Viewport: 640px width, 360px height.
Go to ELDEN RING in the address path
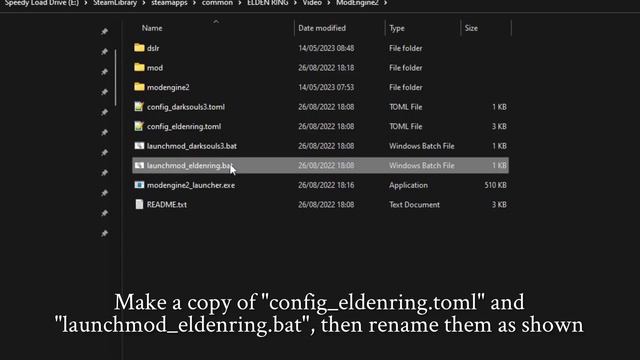(x=268, y=3)
